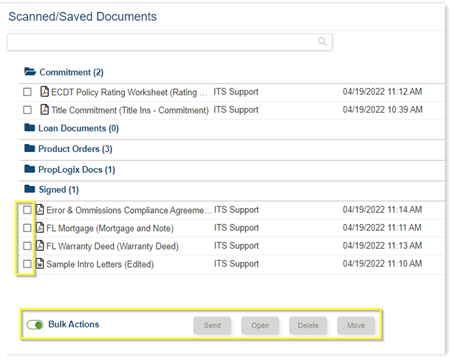Click the Loan Documents folder icon
Screen dimensions: 453x360
coord(30,128)
